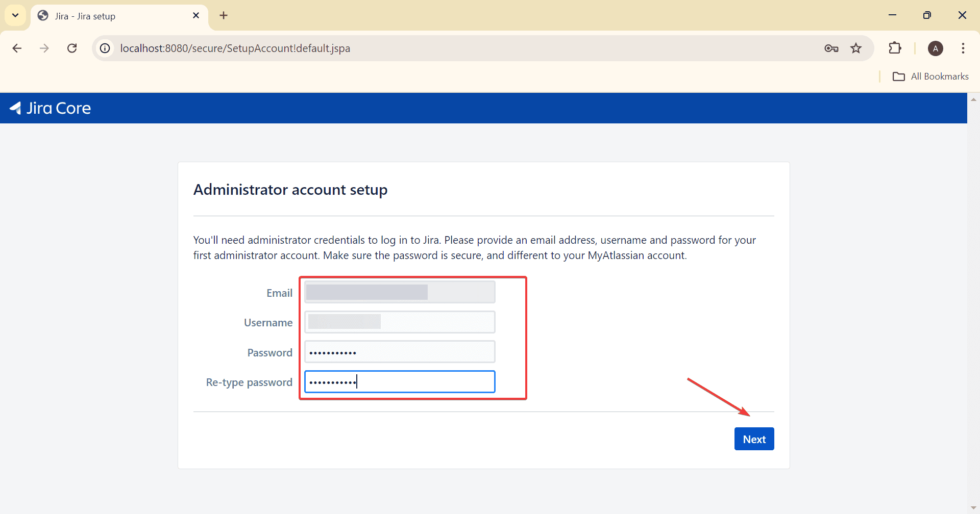Click the page scrollbar down arrow
The width and height of the screenshot is (980, 514).
click(973, 508)
